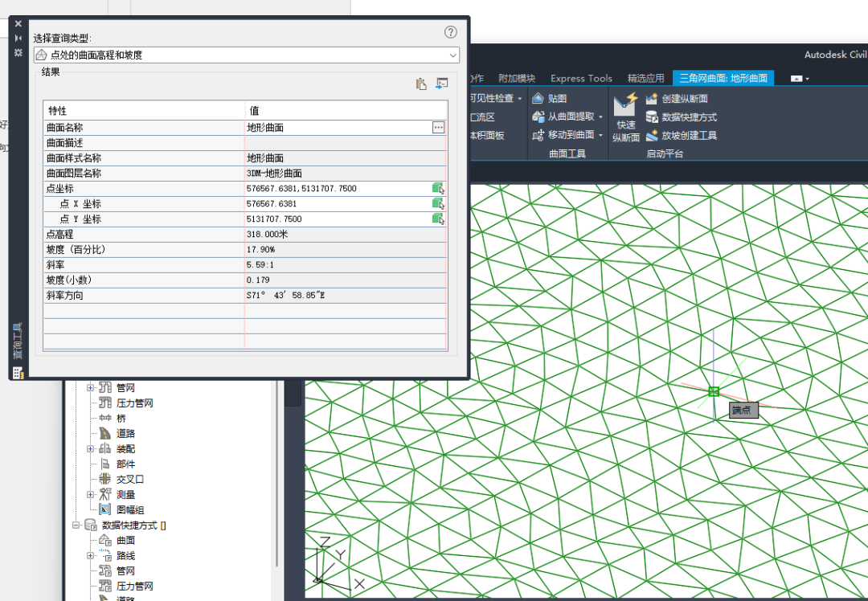Select the 压力管网 node above 桥
868x601 pixels.
[x=134, y=403]
